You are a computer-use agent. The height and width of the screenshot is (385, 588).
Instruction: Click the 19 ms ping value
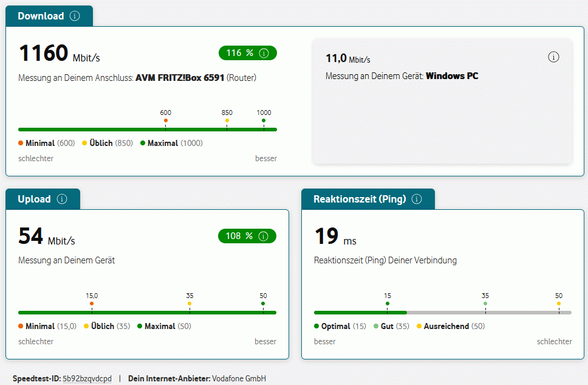(335, 236)
